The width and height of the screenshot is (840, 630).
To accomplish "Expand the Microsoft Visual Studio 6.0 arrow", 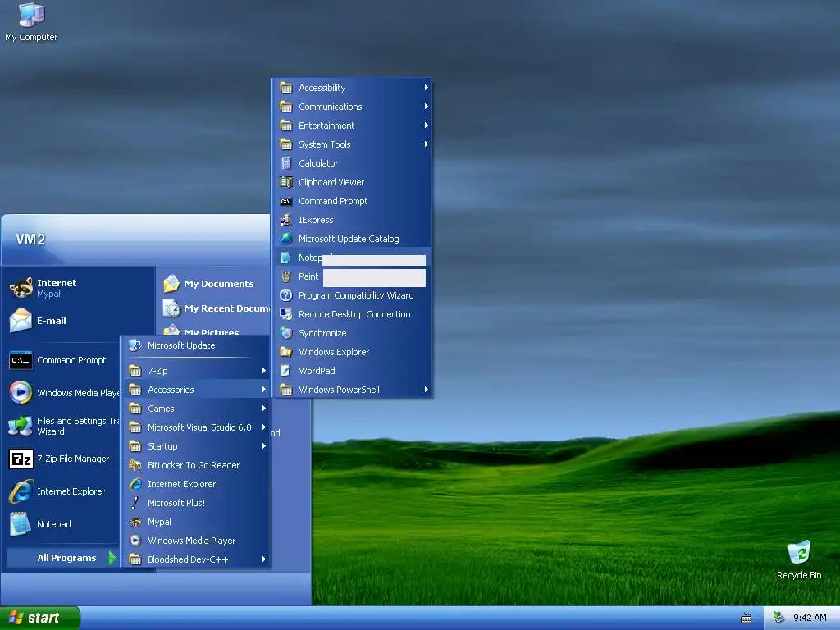I will click(264, 427).
